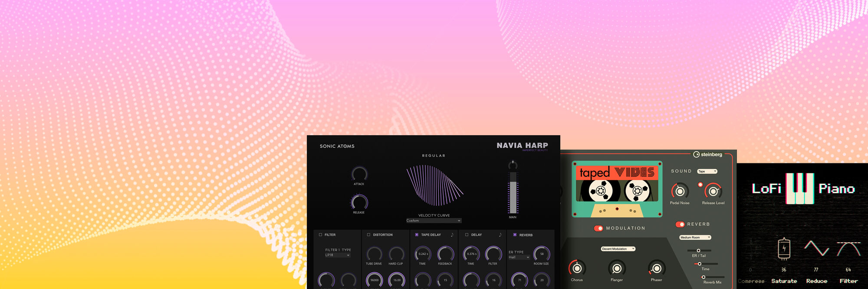Click the Filter label in LoFi Piano

[849, 281]
